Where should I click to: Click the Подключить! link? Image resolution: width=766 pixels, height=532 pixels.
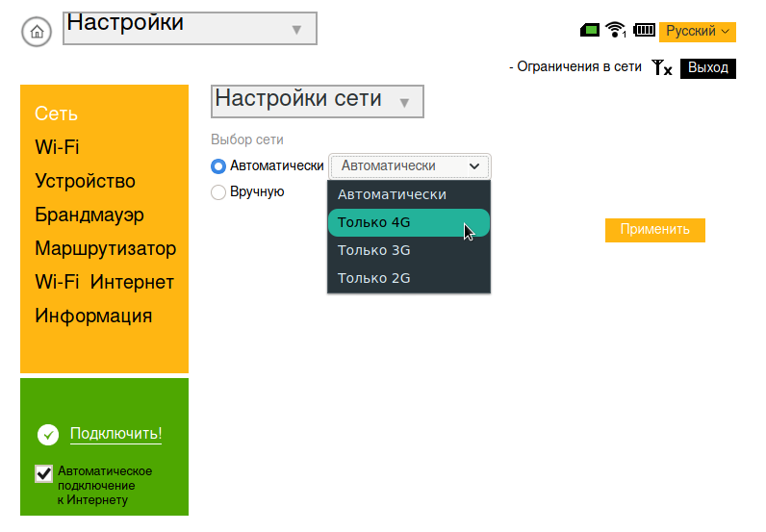[115, 434]
